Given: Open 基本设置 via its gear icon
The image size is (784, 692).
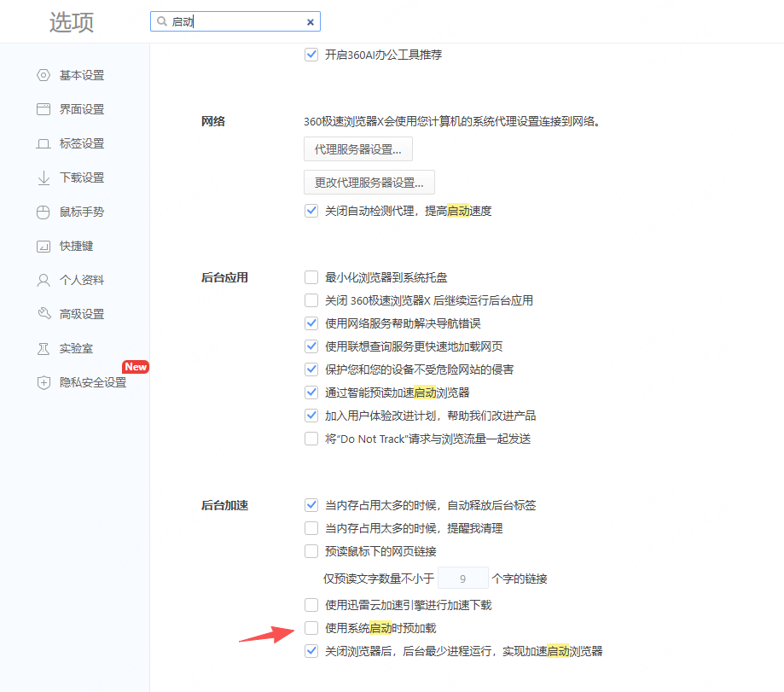Looking at the screenshot, I should tap(44, 75).
